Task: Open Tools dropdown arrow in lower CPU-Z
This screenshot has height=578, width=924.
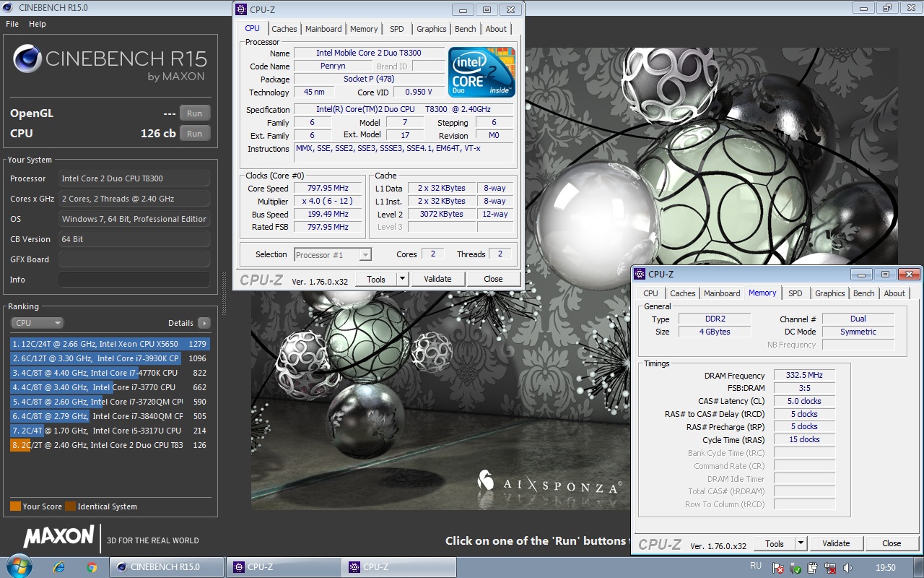Action: coord(801,543)
